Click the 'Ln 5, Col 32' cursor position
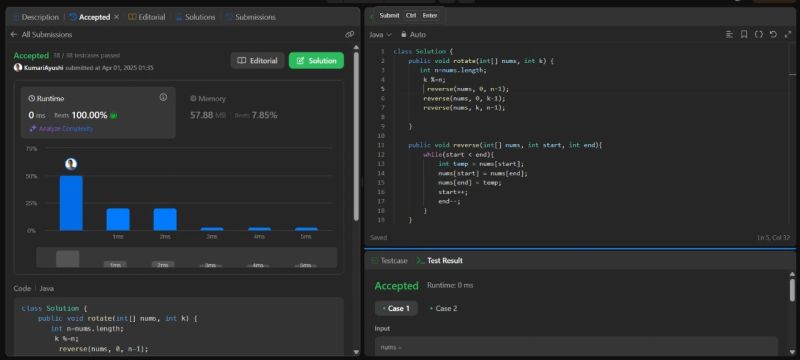This screenshot has height=360, width=800. coord(774,238)
